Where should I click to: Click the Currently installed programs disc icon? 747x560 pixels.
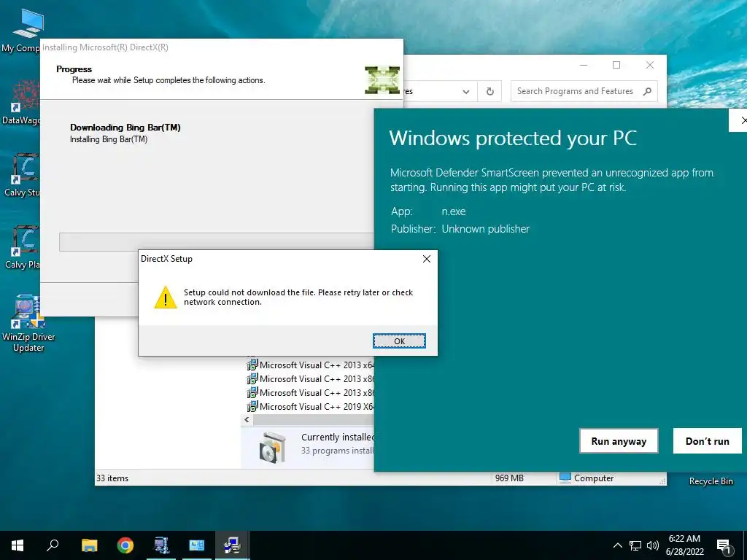(x=272, y=447)
